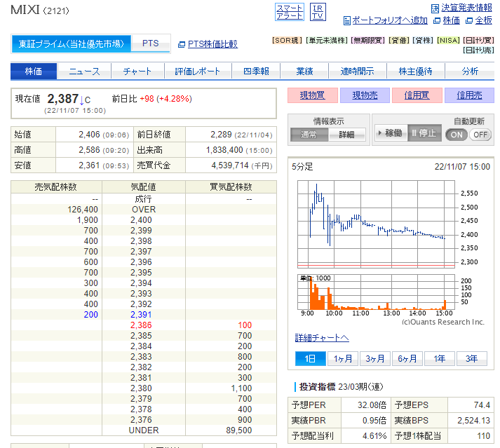Click the 126,400 sell quantity
500x448 pixels.
click(83, 210)
